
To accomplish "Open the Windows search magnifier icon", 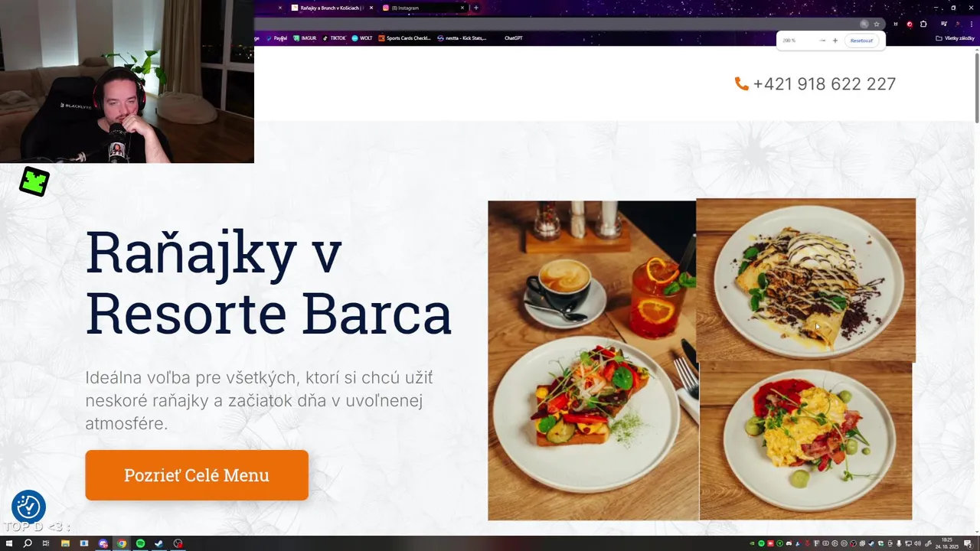I will [x=28, y=543].
